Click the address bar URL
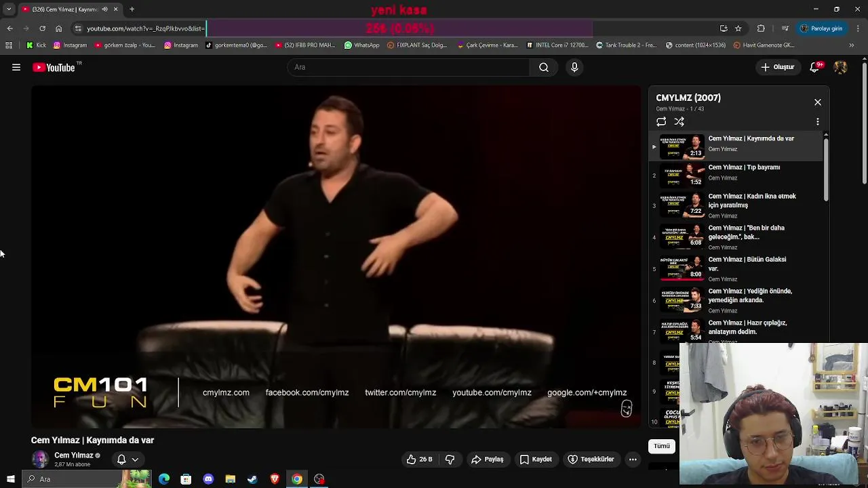The image size is (868, 488). click(144, 28)
